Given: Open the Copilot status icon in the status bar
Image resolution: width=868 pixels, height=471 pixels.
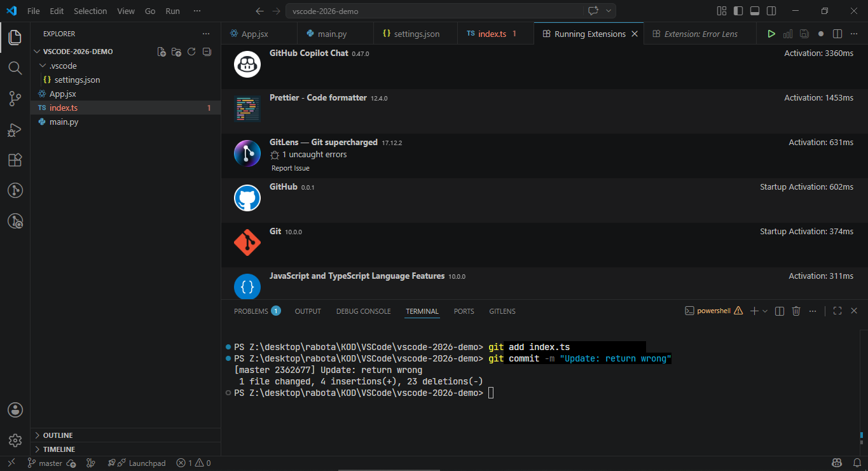Looking at the screenshot, I should click(837, 463).
